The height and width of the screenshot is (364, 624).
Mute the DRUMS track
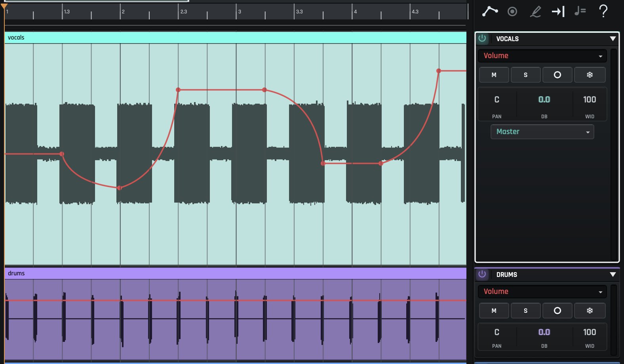click(x=494, y=311)
